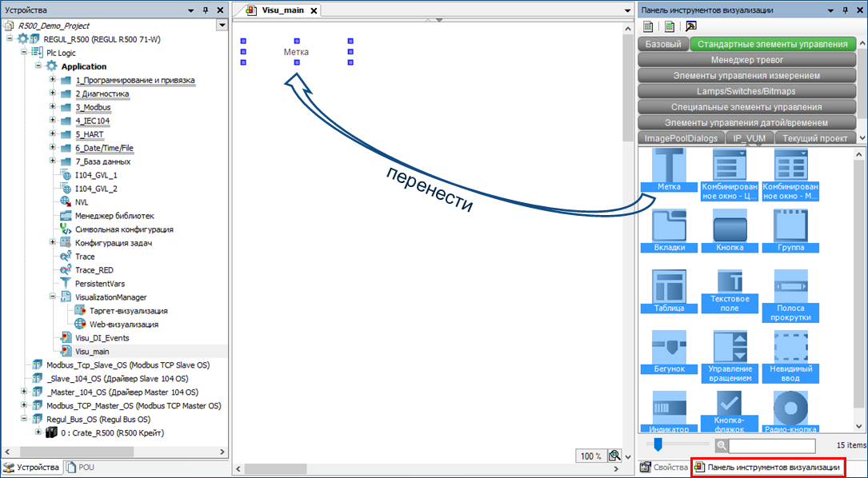The height and width of the screenshot is (478, 868).
Task: Click the toolbox search input field
Action: (x=771, y=445)
